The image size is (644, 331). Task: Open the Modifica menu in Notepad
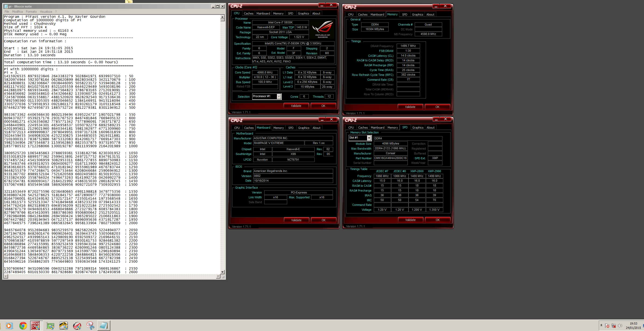pyautogui.click(x=17, y=12)
